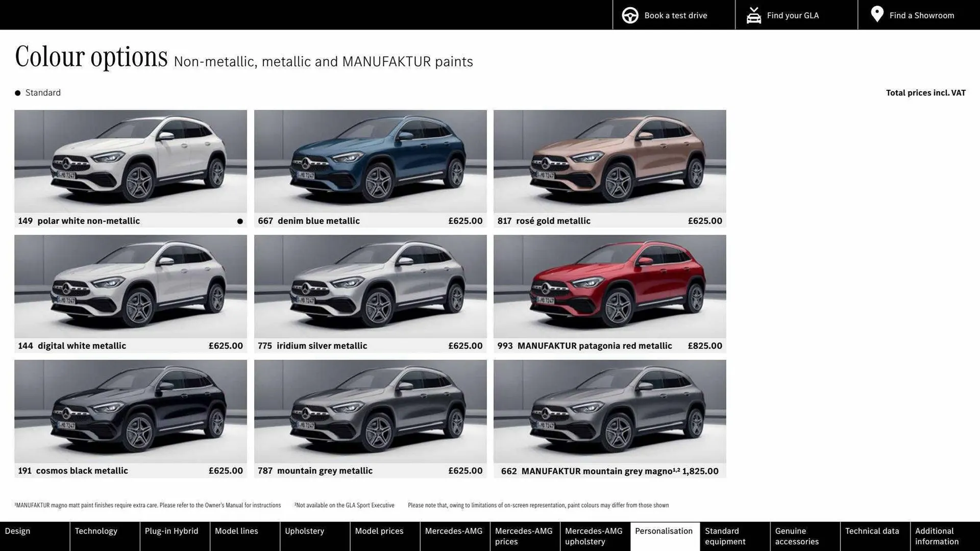Select denim blue metallic paint
The image size is (980, 551).
tap(370, 161)
